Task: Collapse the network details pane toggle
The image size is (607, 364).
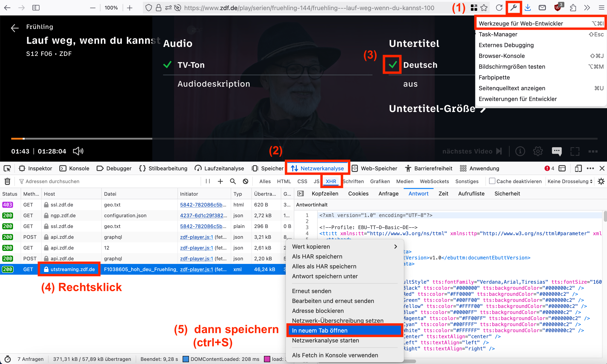Action: point(301,193)
